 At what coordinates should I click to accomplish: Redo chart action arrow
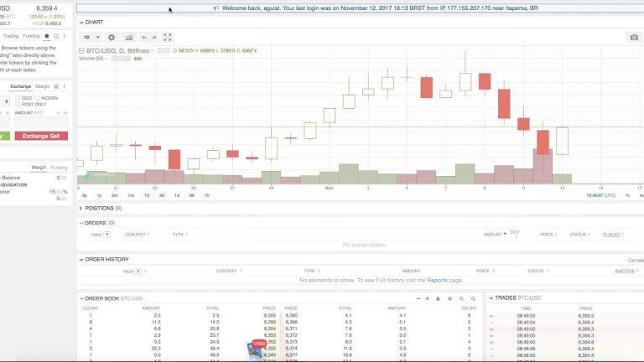pos(154,38)
